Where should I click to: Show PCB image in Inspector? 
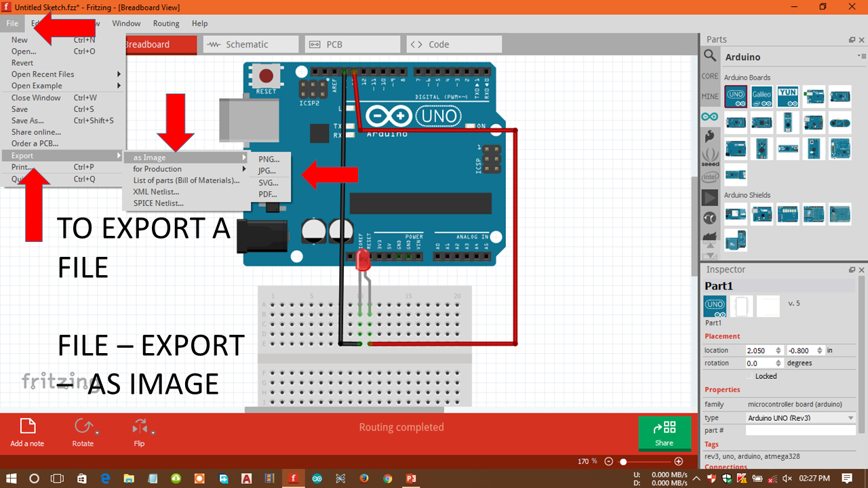tap(768, 306)
